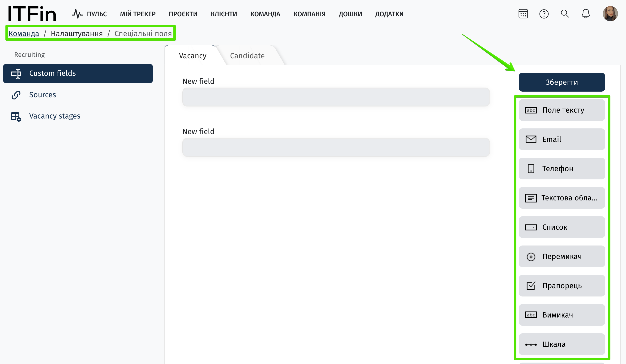
Task: Open the help question mark icon
Action: pos(544,14)
